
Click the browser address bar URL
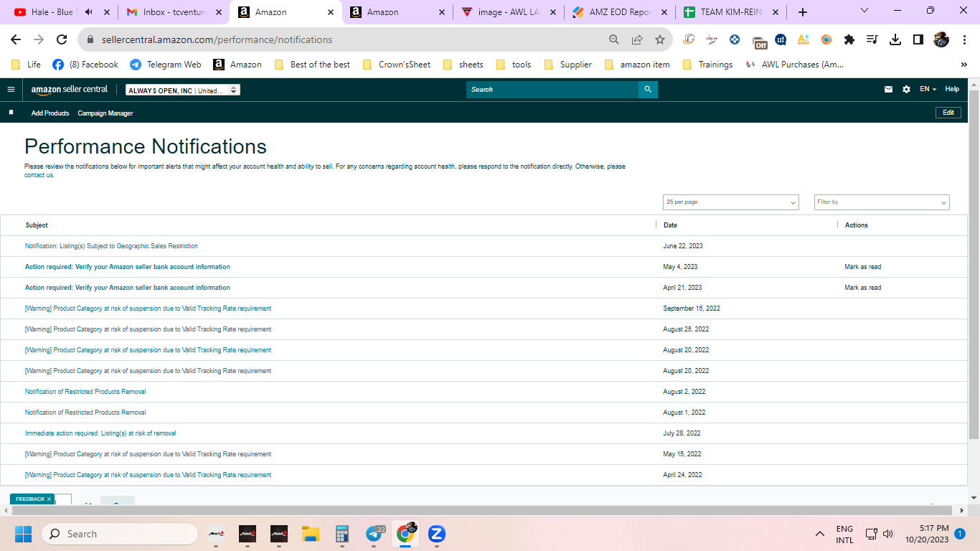tap(218, 40)
